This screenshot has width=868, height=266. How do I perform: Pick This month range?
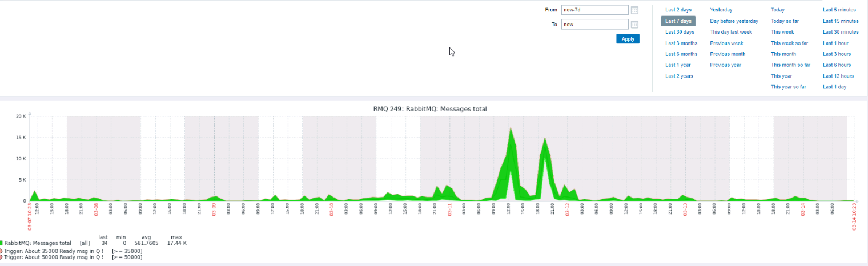pos(783,54)
